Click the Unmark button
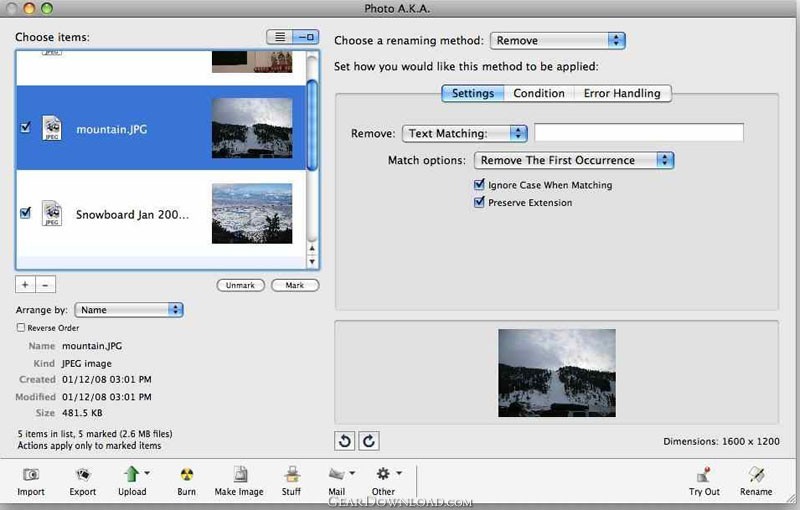 (240, 285)
